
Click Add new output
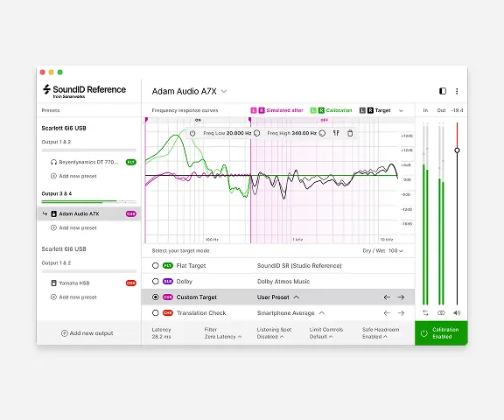tap(87, 333)
